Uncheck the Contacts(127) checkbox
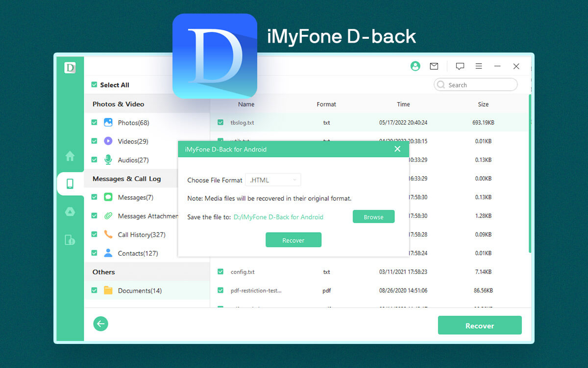This screenshot has height=368, width=588. (94, 253)
